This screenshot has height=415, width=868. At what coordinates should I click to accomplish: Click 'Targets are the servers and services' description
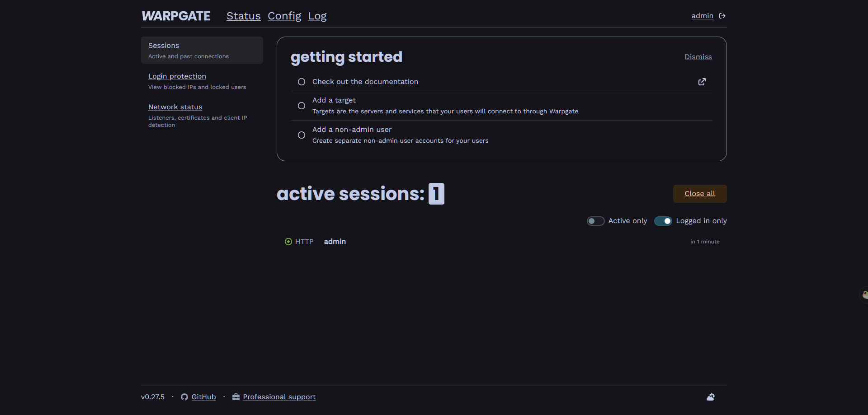[445, 112]
